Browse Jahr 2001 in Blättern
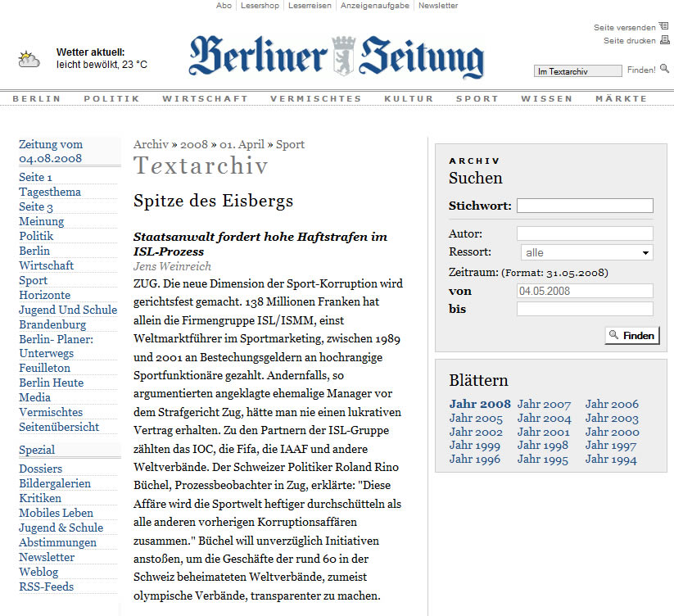 click(x=543, y=432)
